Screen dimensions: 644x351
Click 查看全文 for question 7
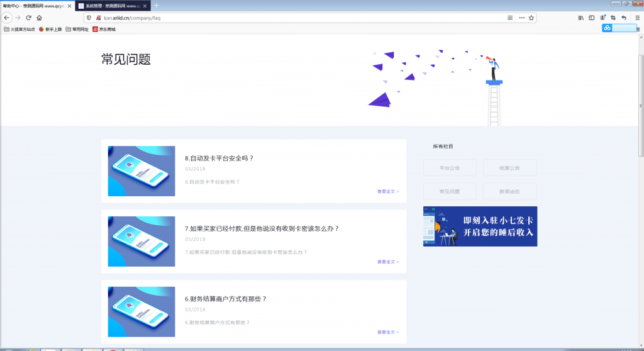click(387, 262)
